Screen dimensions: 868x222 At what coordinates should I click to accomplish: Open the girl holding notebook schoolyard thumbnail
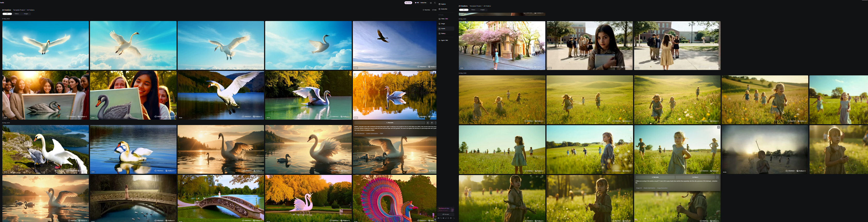point(590,46)
